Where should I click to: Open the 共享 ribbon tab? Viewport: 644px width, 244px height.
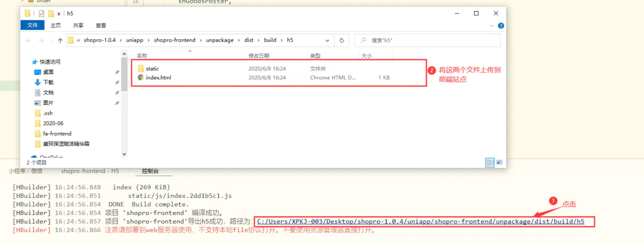(x=78, y=25)
